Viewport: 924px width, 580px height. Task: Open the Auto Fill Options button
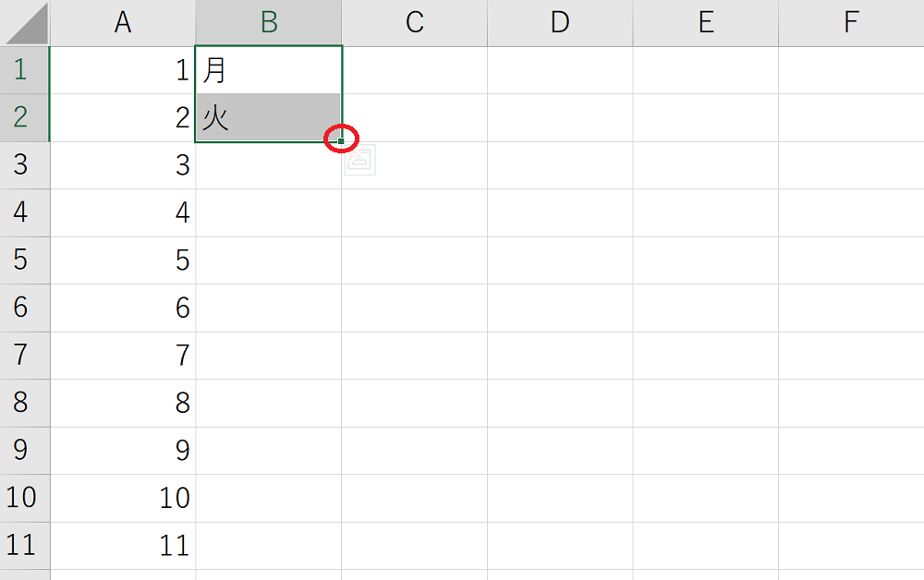coord(361,160)
